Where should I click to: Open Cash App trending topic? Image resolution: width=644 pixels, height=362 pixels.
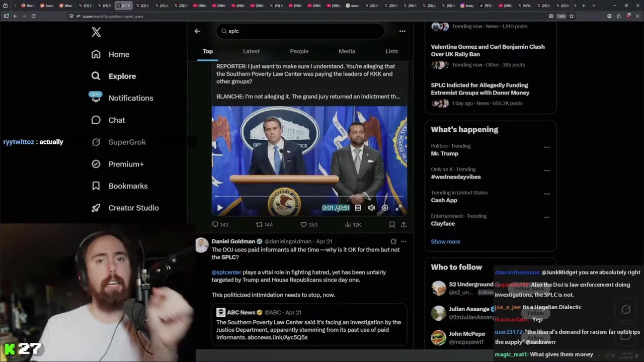444,200
